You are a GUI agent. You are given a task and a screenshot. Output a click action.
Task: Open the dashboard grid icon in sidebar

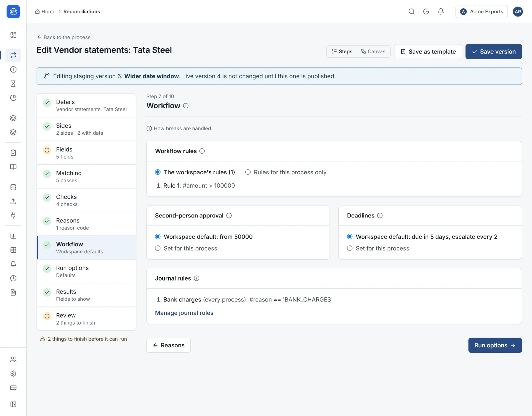(x=13, y=35)
